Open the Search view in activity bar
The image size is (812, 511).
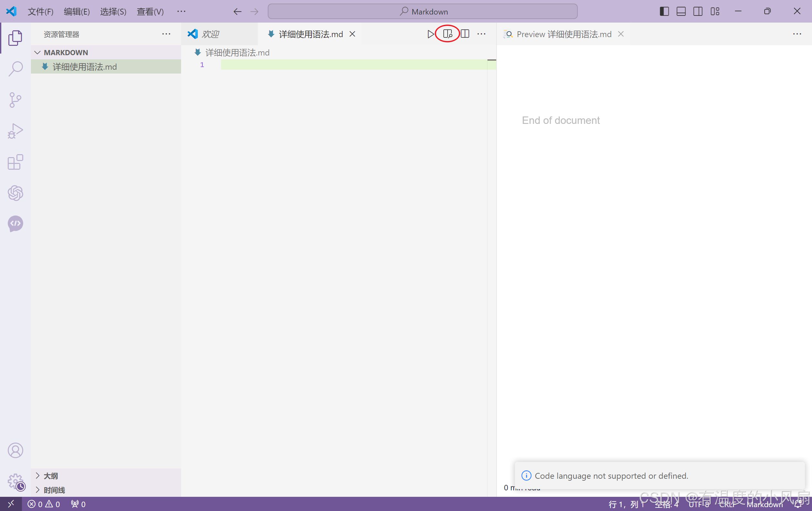point(15,68)
